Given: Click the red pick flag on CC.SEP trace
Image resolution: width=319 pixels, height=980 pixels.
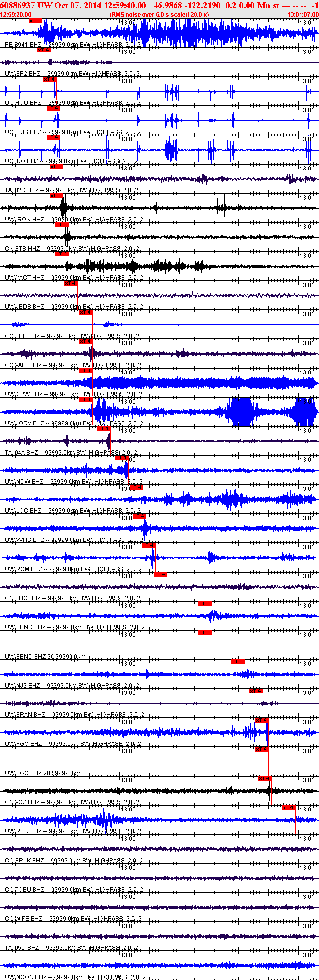Looking at the screenshot, I should pos(86,312).
